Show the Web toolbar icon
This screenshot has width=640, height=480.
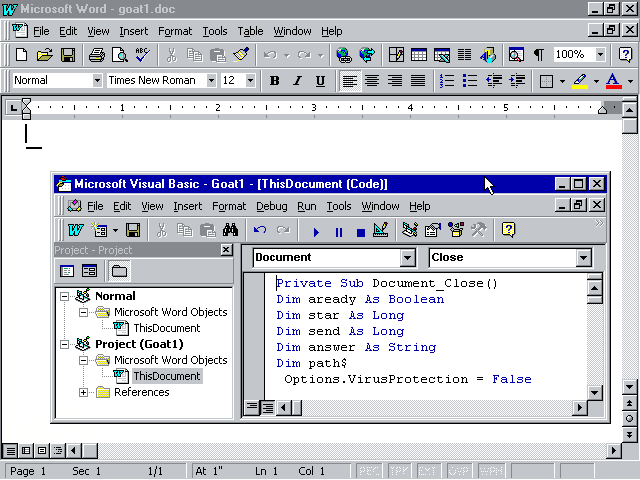(x=367, y=55)
